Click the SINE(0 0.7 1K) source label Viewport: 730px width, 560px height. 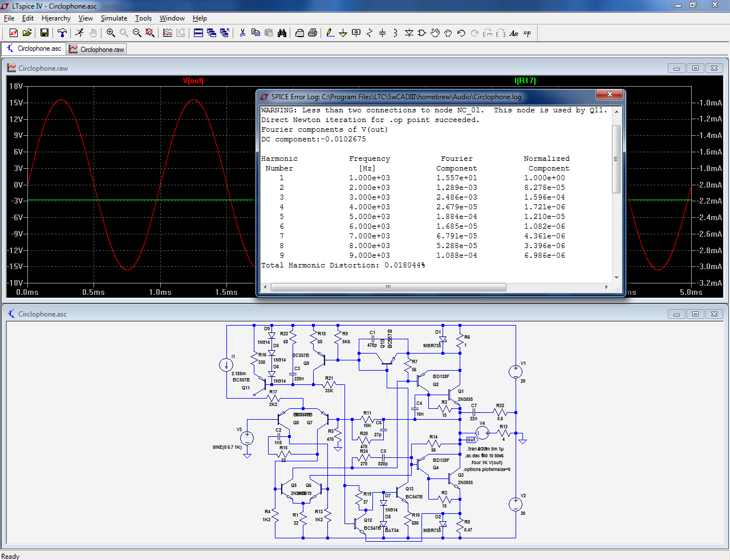pyautogui.click(x=228, y=447)
